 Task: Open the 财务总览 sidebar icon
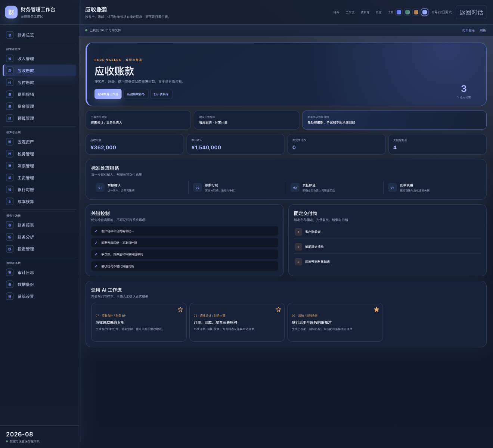10,35
